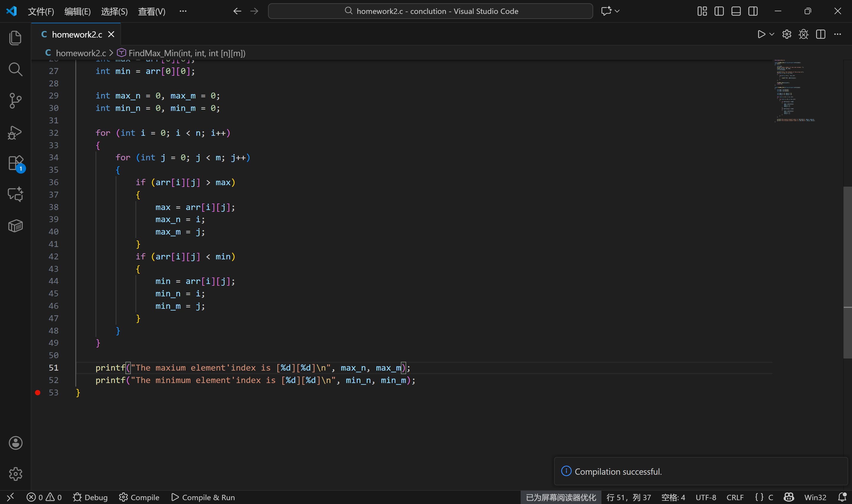
Task: Open the Explorer view in activity bar
Action: (x=15, y=38)
